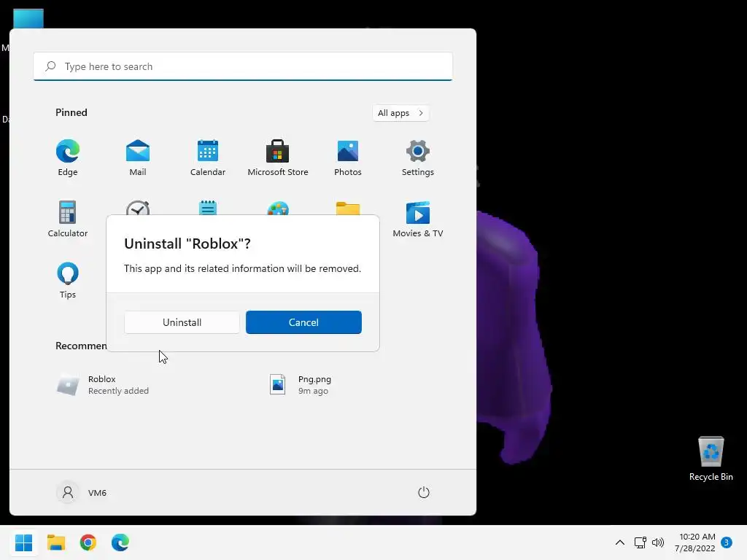Open network status tray icon
This screenshot has height=560, width=747.
640,542
